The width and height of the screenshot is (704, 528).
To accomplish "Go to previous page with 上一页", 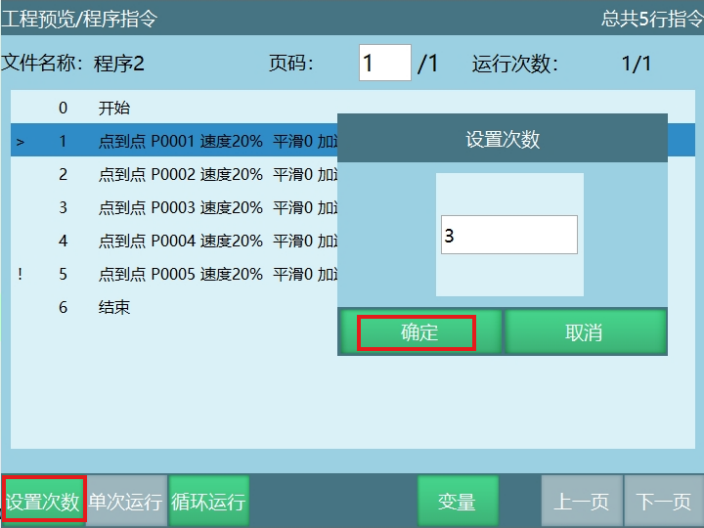I will 581,501.
